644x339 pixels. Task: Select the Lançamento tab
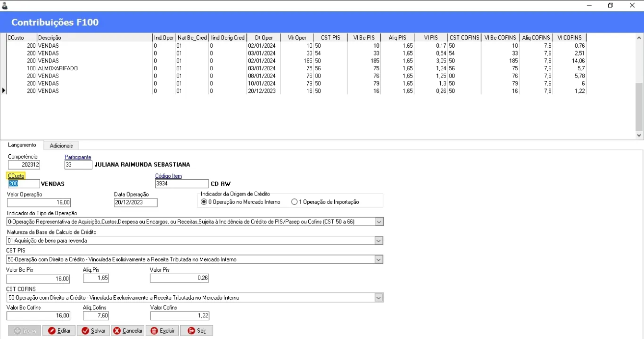pyautogui.click(x=22, y=145)
